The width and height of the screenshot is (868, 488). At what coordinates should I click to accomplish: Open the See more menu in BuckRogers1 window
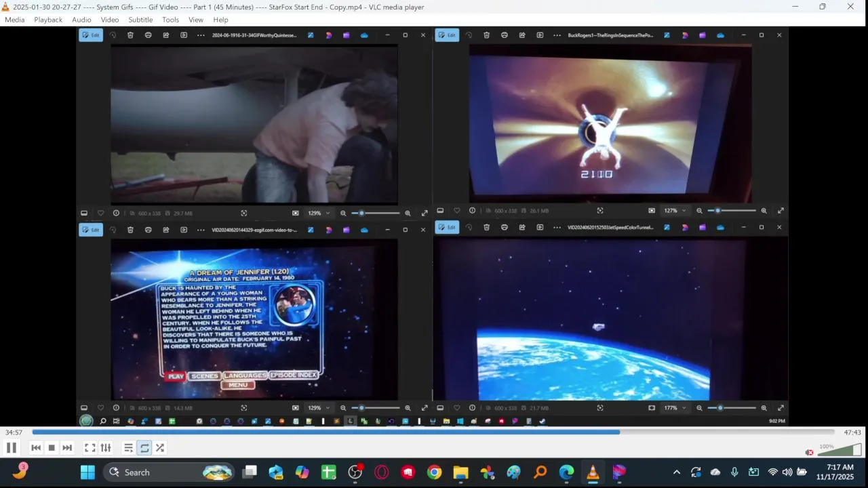pos(557,35)
